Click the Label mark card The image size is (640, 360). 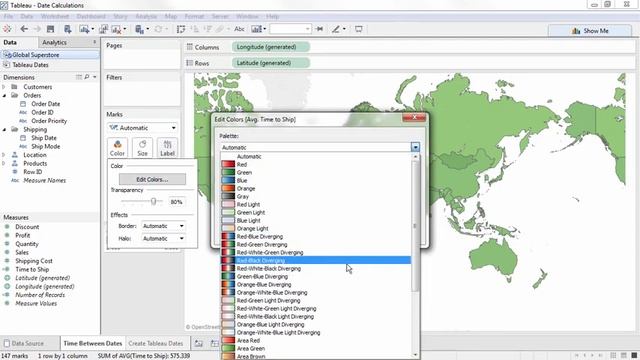(167, 148)
